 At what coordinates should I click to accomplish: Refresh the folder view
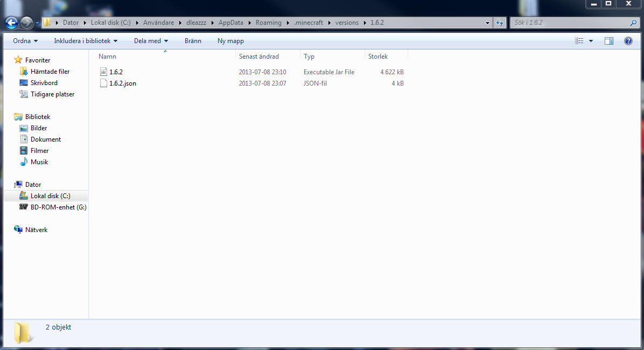click(500, 23)
